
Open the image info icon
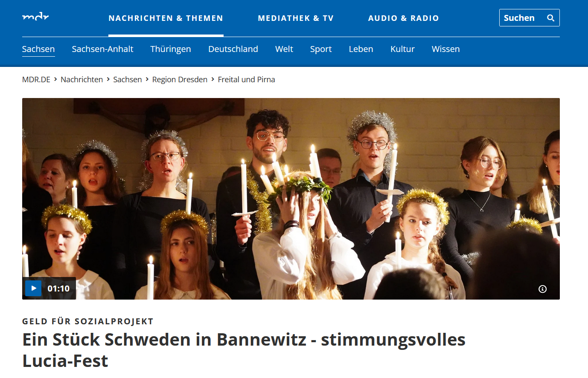[542, 289]
